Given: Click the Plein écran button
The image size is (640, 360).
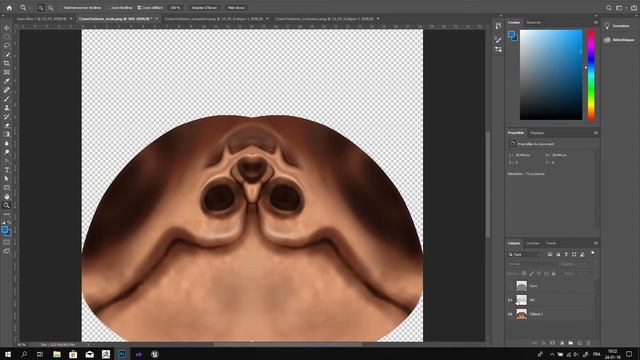Looking at the screenshot, I should pyautogui.click(x=236, y=8).
